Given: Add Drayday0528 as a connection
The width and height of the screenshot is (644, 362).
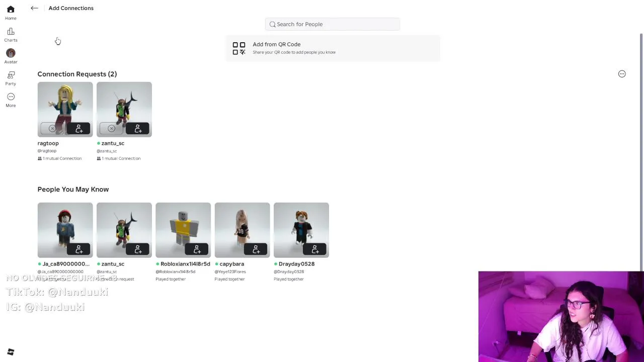Looking at the screenshot, I should pyautogui.click(x=315, y=249).
